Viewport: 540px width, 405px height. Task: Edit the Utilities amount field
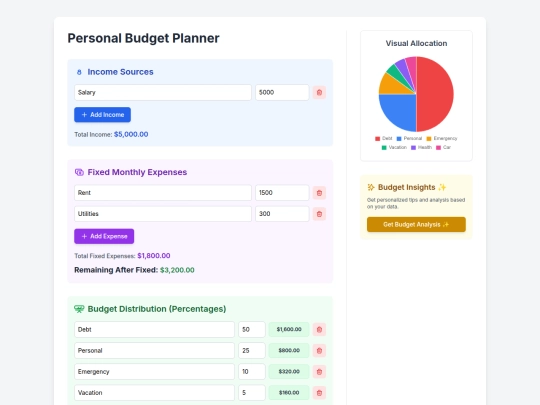(x=282, y=214)
